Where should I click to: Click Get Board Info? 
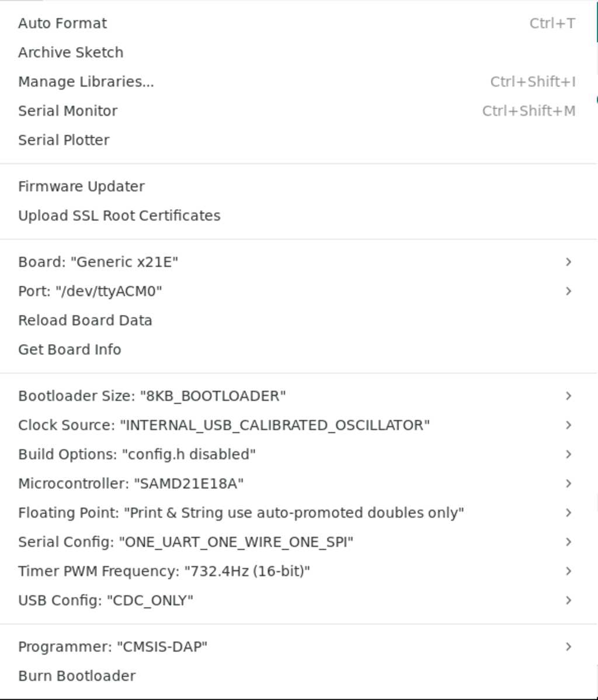click(69, 349)
